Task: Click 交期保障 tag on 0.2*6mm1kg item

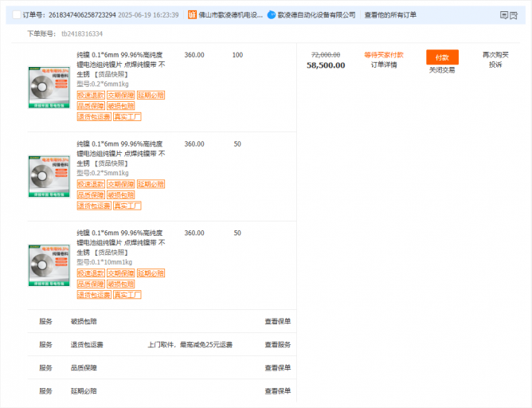Action: pos(121,95)
